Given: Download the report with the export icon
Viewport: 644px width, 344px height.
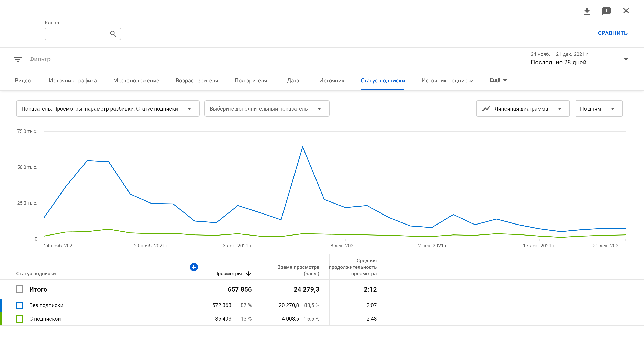Looking at the screenshot, I should (x=587, y=11).
